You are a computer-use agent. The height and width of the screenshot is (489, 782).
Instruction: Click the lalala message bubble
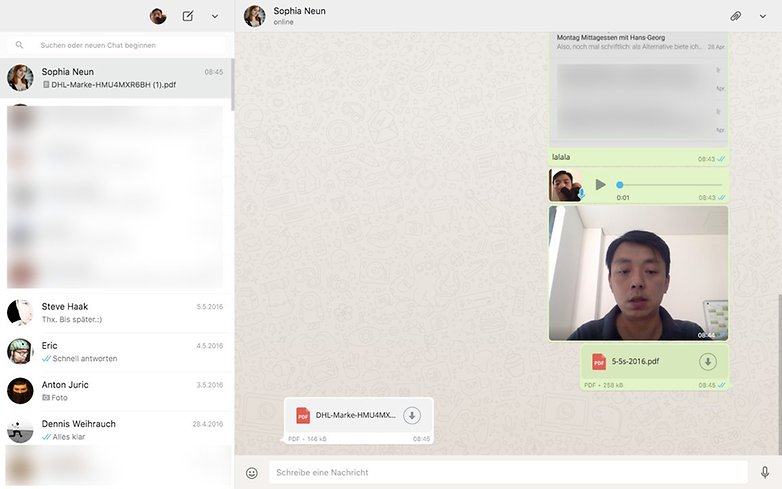pos(638,158)
